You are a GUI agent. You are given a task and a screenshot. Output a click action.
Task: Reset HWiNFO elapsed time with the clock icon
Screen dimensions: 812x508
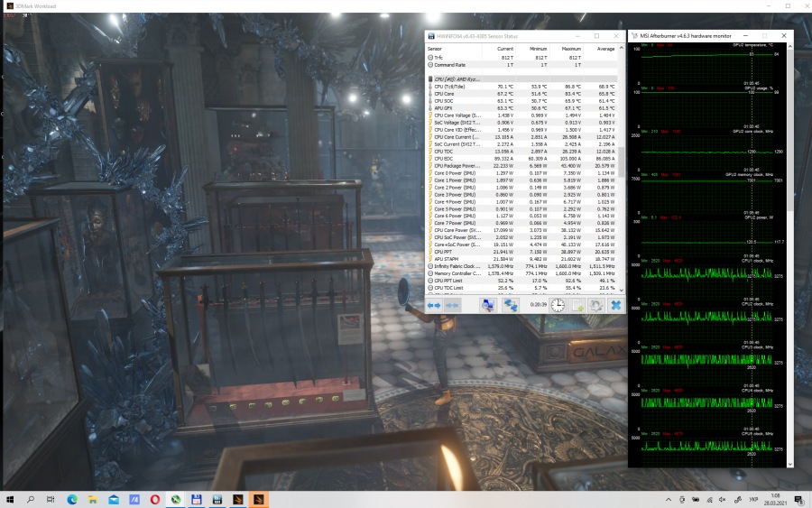point(558,306)
